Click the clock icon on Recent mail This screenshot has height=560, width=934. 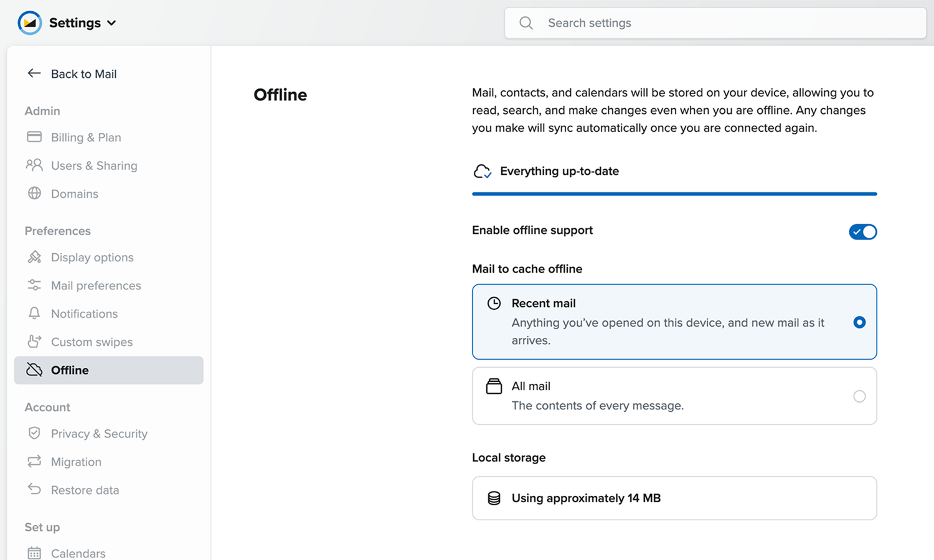[494, 303]
